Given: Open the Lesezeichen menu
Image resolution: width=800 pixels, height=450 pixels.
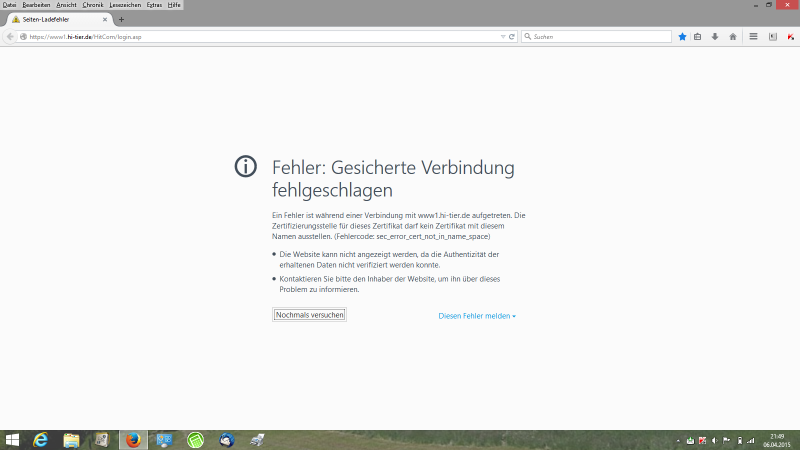Looking at the screenshot, I should pyautogui.click(x=125, y=5).
